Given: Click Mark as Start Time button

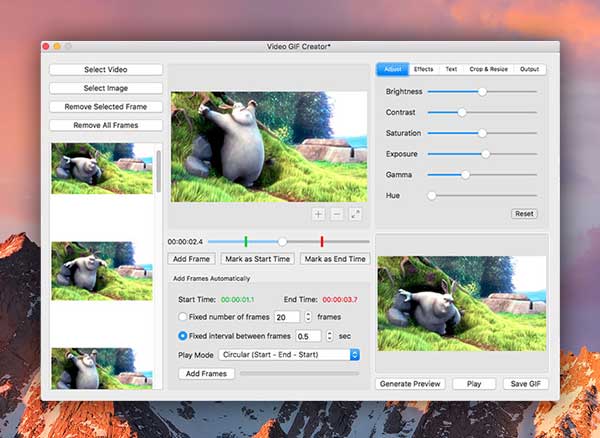Looking at the screenshot, I should point(258,259).
